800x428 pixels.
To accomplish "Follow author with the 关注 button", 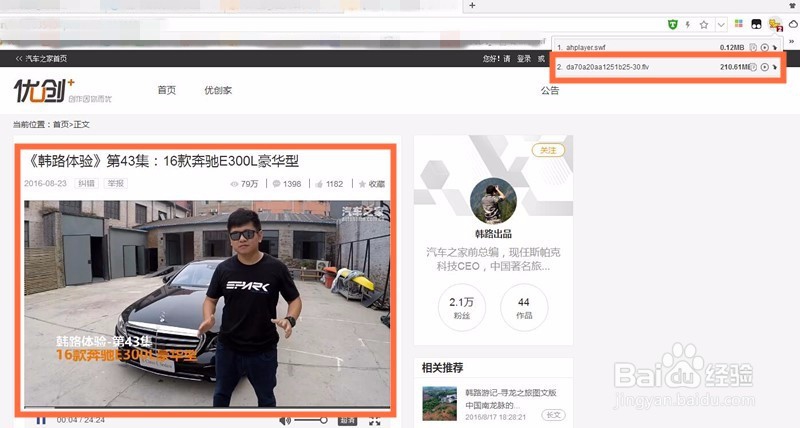I will [548, 150].
